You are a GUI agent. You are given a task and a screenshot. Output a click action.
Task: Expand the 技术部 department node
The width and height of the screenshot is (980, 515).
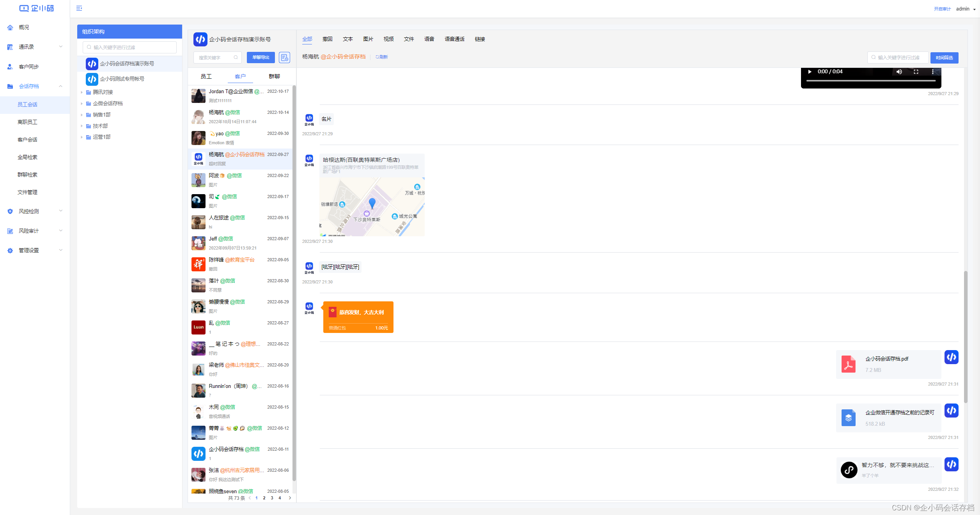coord(82,126)
